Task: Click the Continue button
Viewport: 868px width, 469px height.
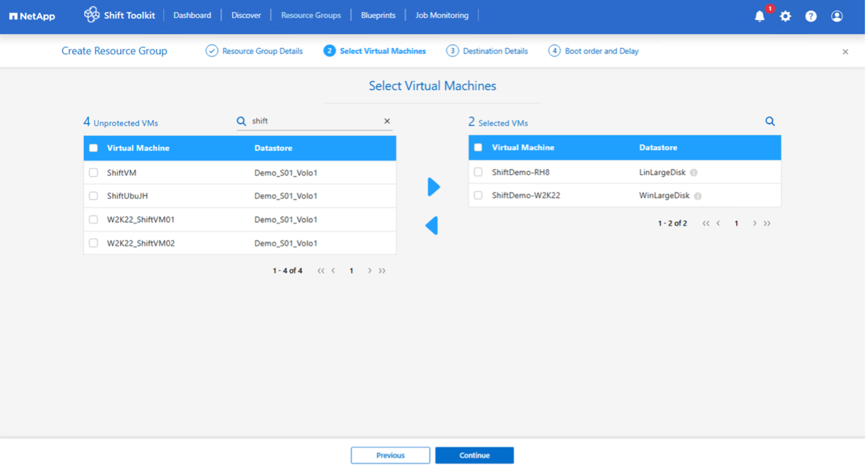Action: (474, 455)
